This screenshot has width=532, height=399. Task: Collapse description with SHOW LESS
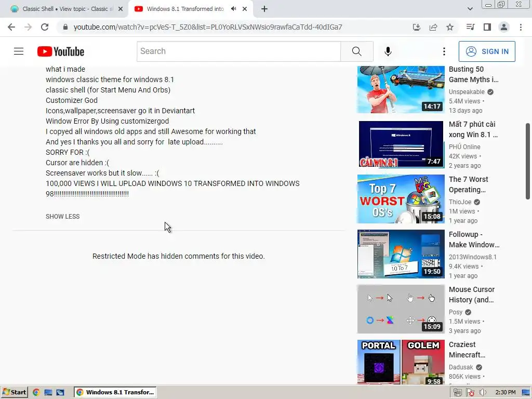[x=63, y=217]
